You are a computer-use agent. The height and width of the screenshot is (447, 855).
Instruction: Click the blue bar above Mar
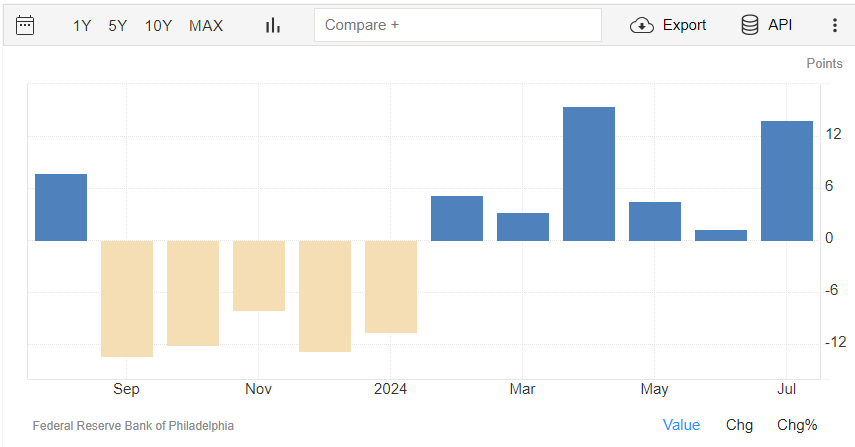tap(523, 227)
